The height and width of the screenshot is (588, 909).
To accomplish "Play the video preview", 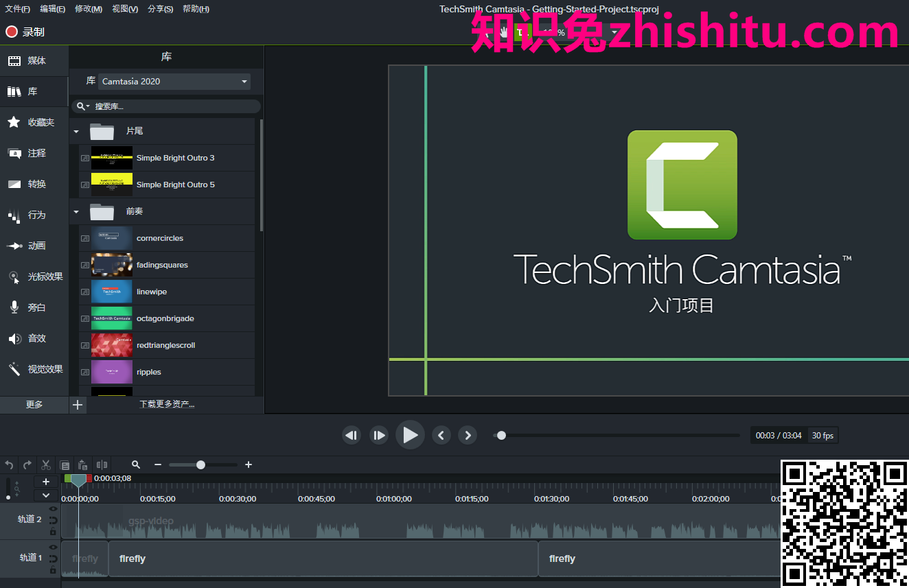I will [x=410, y=435].
